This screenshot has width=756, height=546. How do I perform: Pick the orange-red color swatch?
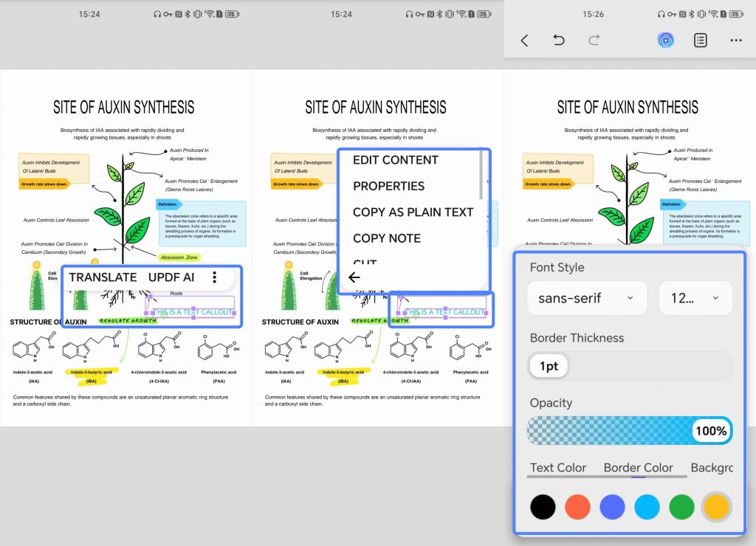tap(577, 507)
